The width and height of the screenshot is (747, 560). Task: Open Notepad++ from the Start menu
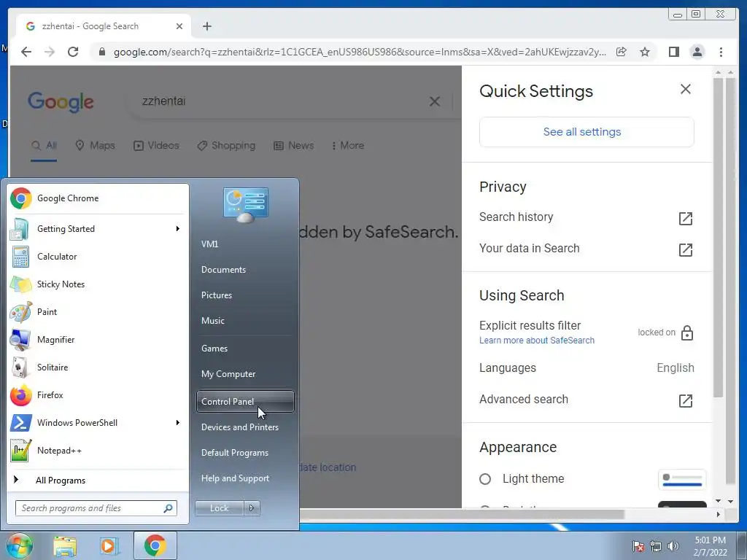[x=98, y=451]
